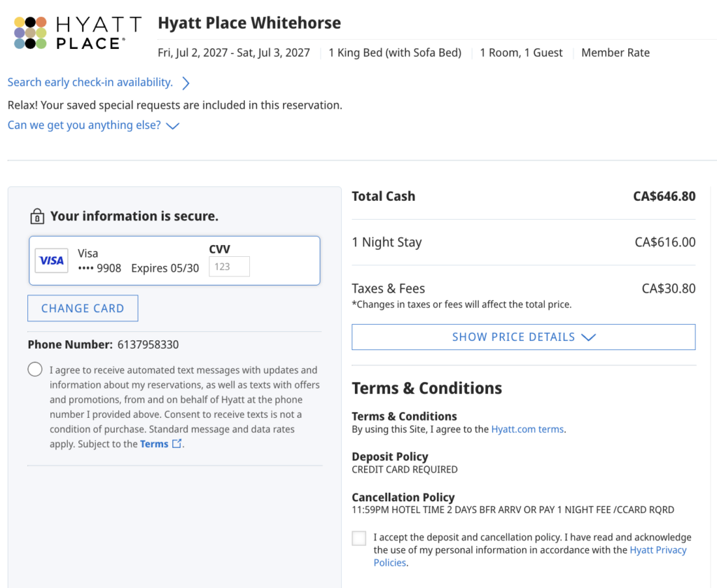This screenshot has height=588, width=717.
Task: Click the arrow next to early check-in availability
Action: (x=185, y=83)
